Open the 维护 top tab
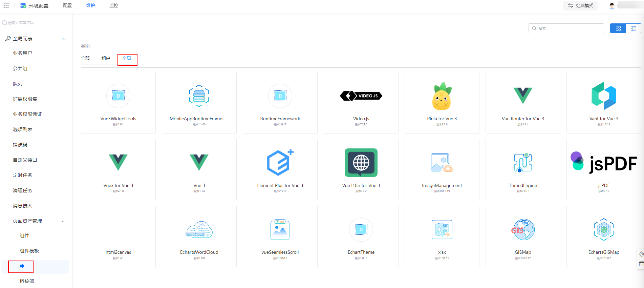 pos(90,5)
